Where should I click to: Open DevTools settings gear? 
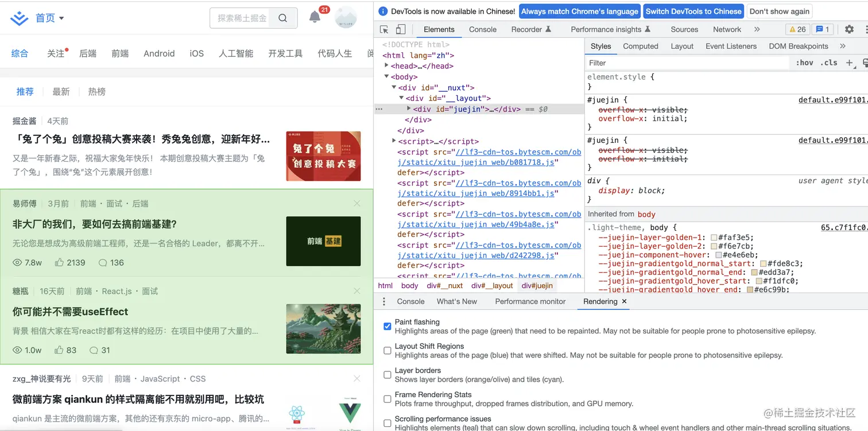pos(849,29)
